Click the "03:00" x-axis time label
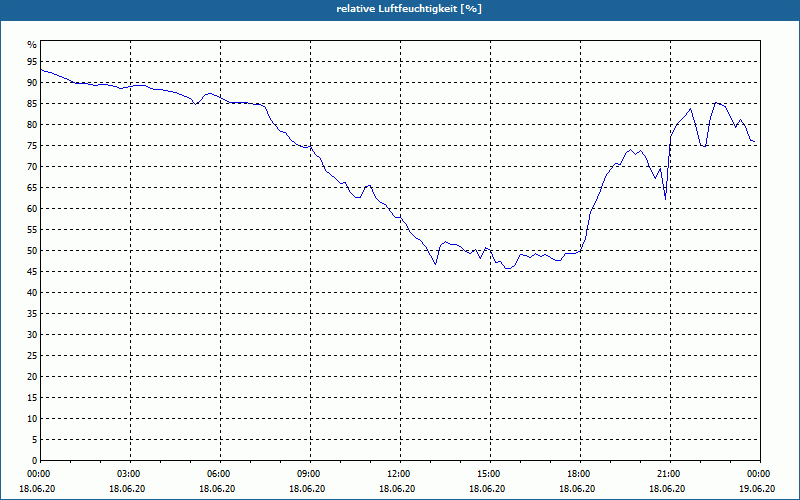This screenshot has height=500, width=800. point(128,474)
